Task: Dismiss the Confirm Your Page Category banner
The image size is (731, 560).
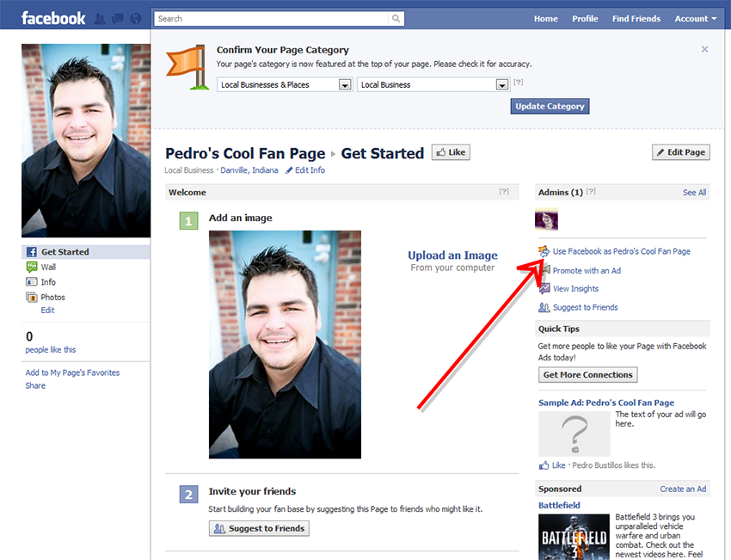Action: tap(704, 49)
